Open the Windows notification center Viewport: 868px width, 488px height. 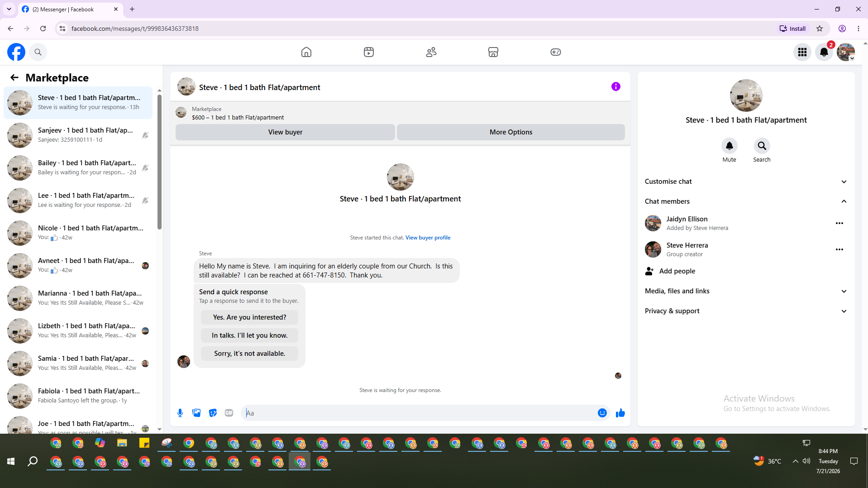854,461
